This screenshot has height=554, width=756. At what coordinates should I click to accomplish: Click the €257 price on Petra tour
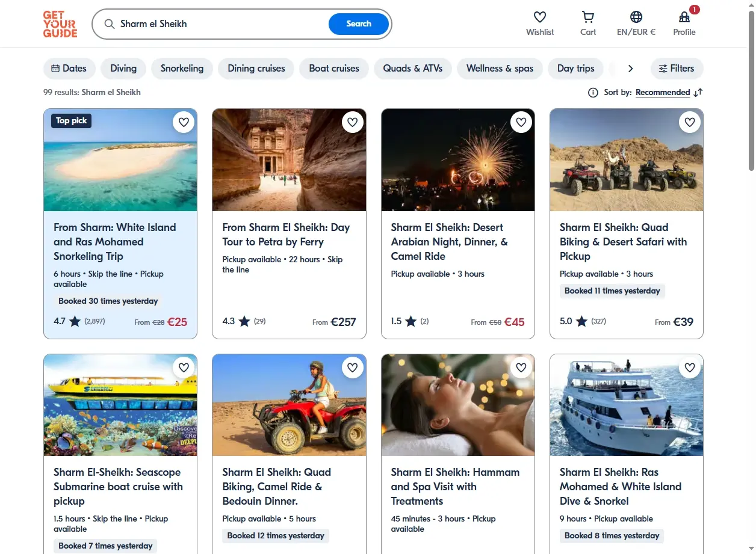343,322
